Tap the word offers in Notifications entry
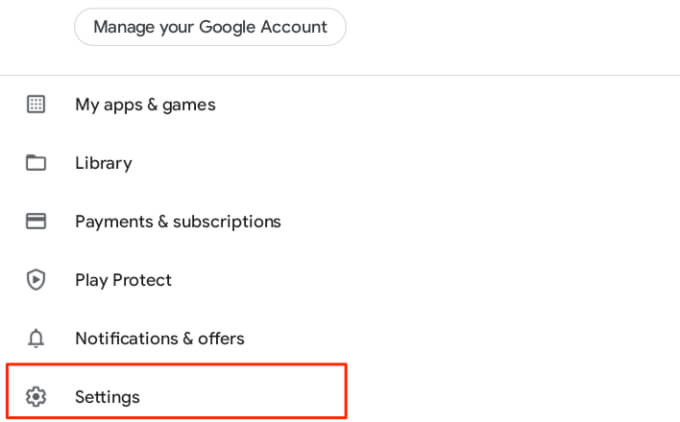 click(220, 339)
